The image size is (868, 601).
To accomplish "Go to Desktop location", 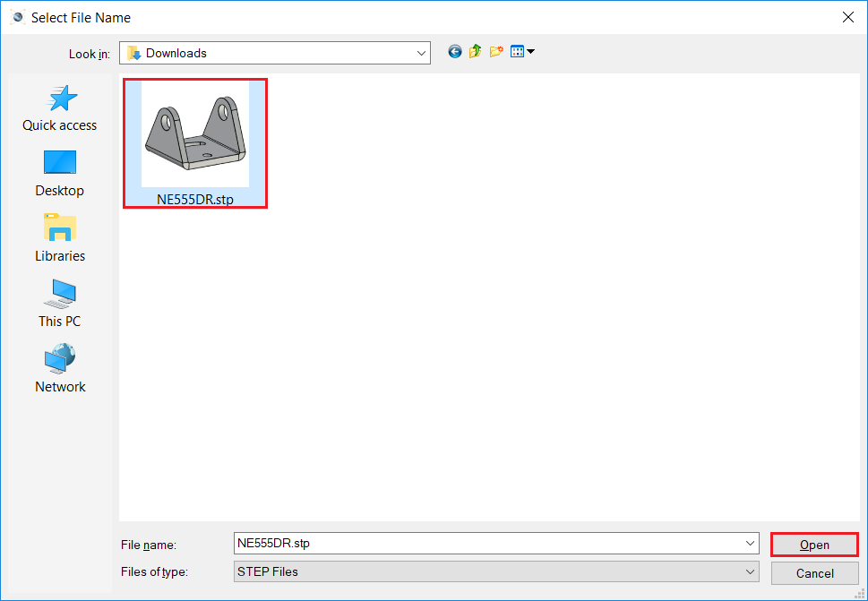I will (x=60, y=174).
